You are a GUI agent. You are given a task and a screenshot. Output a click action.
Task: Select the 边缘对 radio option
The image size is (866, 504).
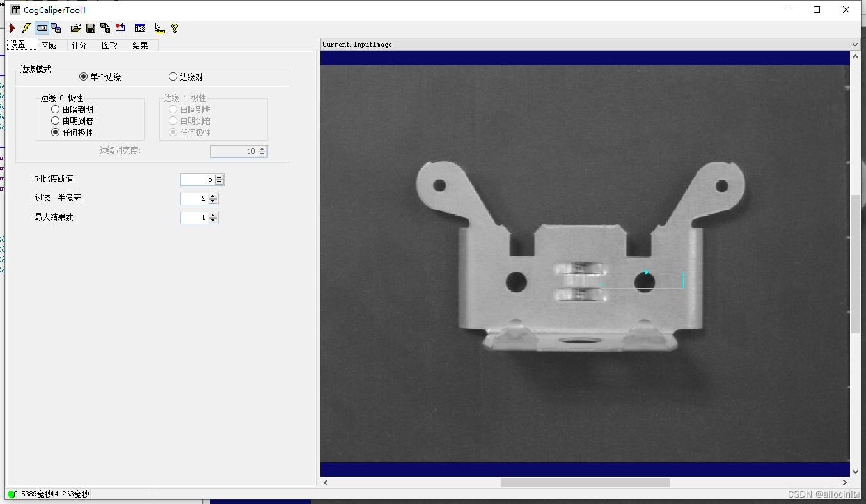tap(186, 77)
